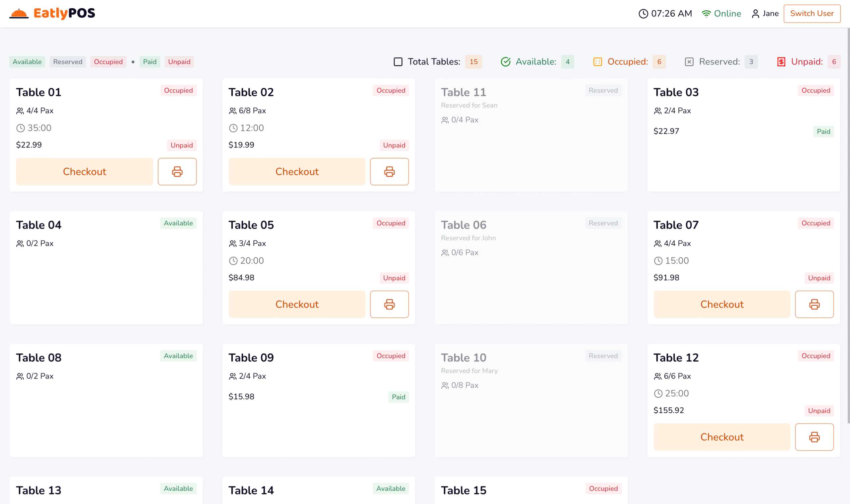Click the Switch User button
850x504 pixels.
811,14
